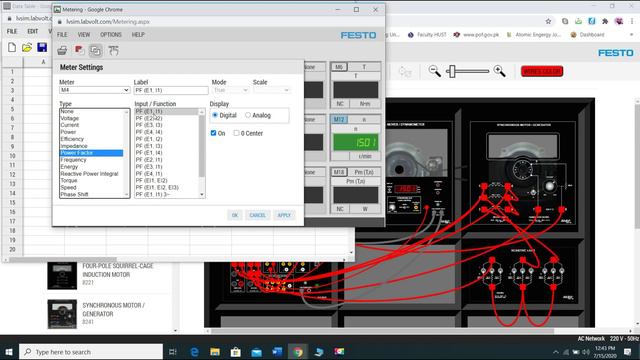Click the red WIRES COLOR button
The width and height of the screenshot is (640, 360).
(x=542, y=71)
